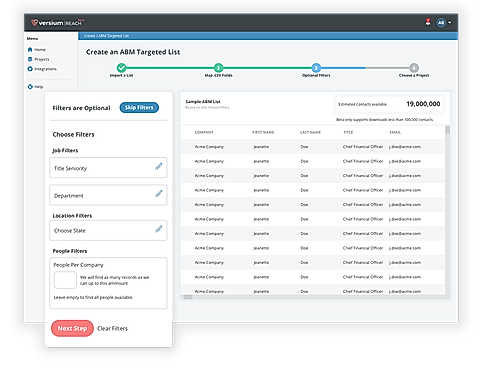Open Help in sidebar menu

pos(39,87)
